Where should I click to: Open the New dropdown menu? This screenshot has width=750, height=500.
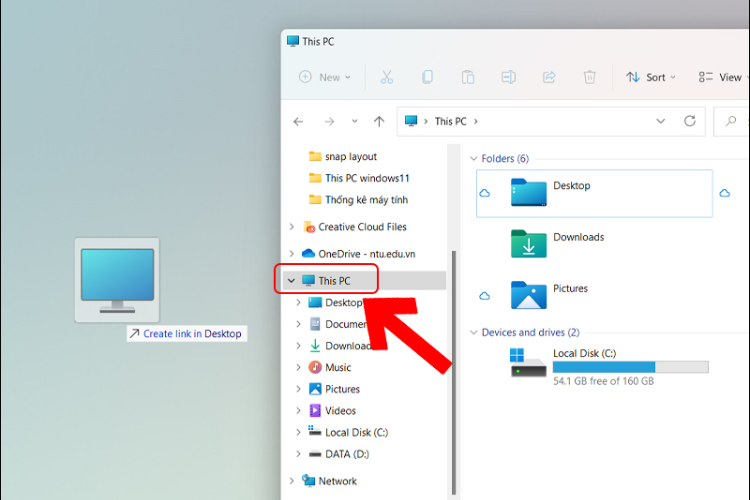[x=325, y=77]
